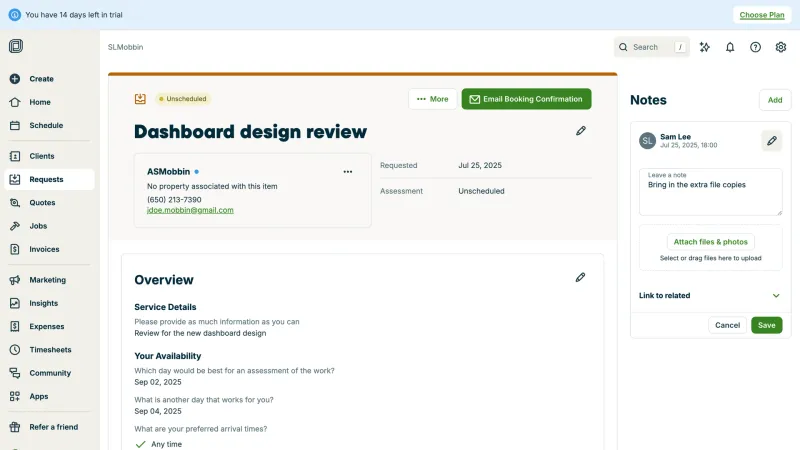Image resolution: width=800 pixels, height=450 pixels.
Task: Click the SL avatar for Sam Lee
Action: tap(647, 140)
